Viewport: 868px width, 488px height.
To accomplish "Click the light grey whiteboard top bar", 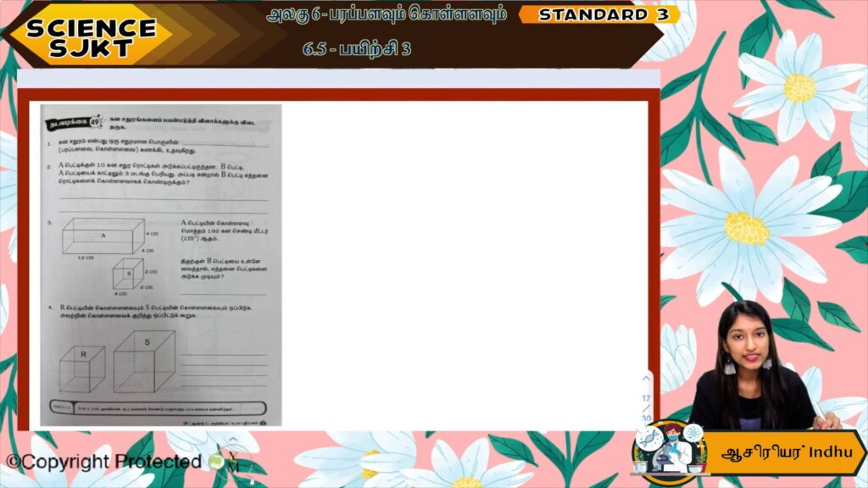I will pos(339,79).
